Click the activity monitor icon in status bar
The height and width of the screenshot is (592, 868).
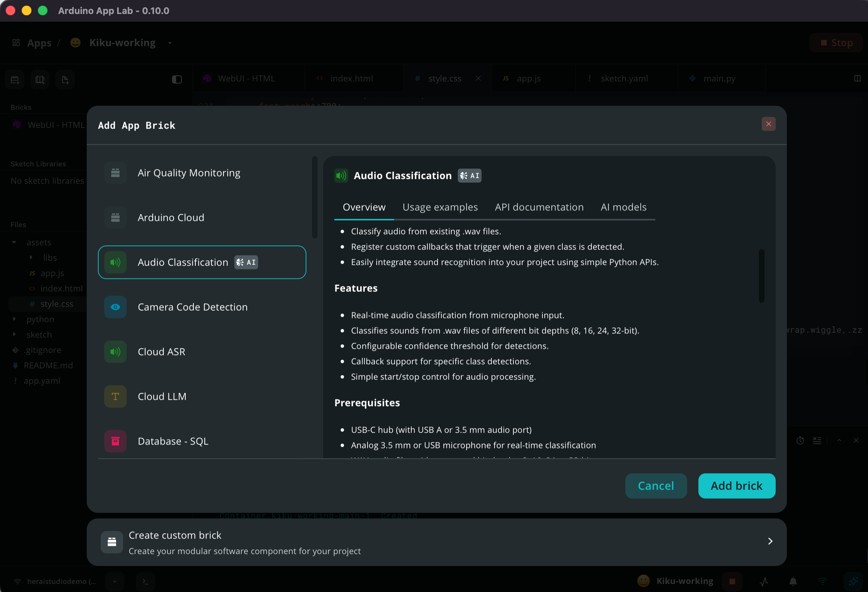pos(764,581)
